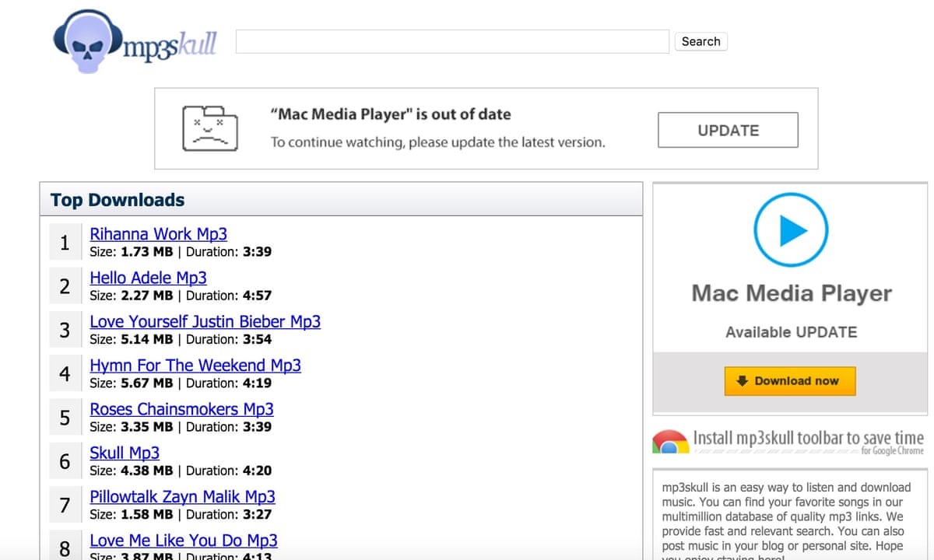Screen dimensions: 934x560
Task: Click inside the search input box
Action: [x=453, y=41]
